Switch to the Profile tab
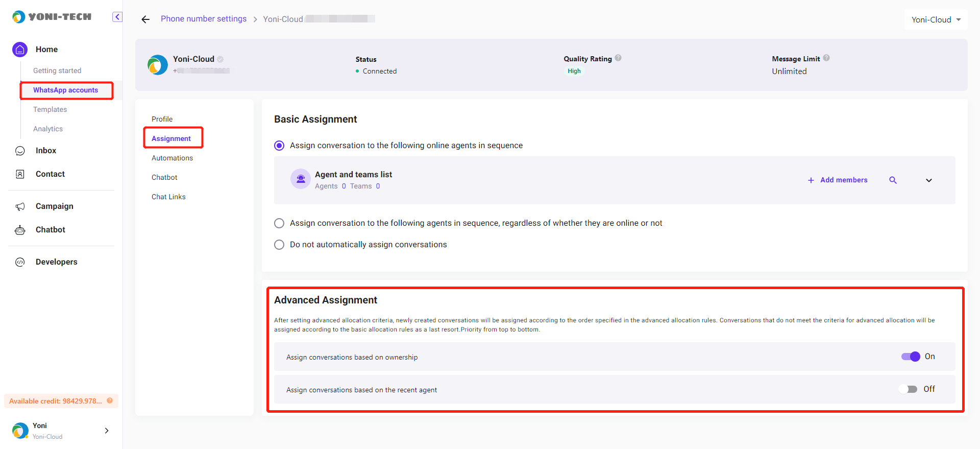Image resolution: width=980 pixels, height=449 pixels. pyautogui.click(x=162, y=119)
